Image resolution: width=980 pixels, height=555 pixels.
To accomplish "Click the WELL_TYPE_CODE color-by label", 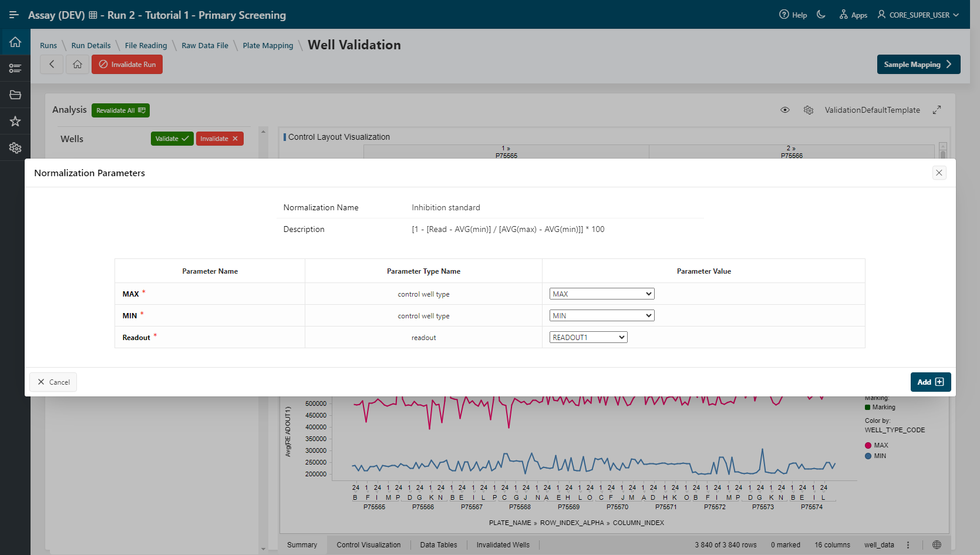I will (895, 430).
